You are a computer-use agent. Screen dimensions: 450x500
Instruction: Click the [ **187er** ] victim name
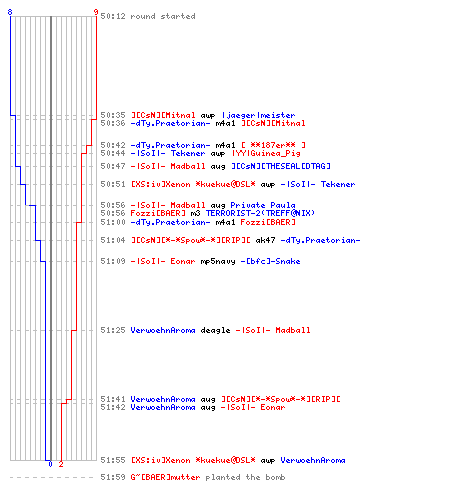(x=273, y=145)
